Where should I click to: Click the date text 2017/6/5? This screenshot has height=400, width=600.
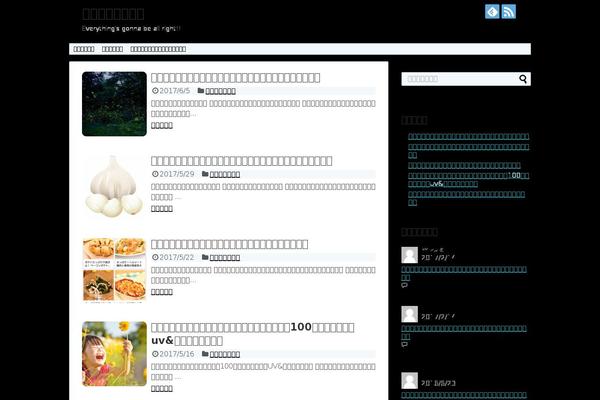pos(174,91)
